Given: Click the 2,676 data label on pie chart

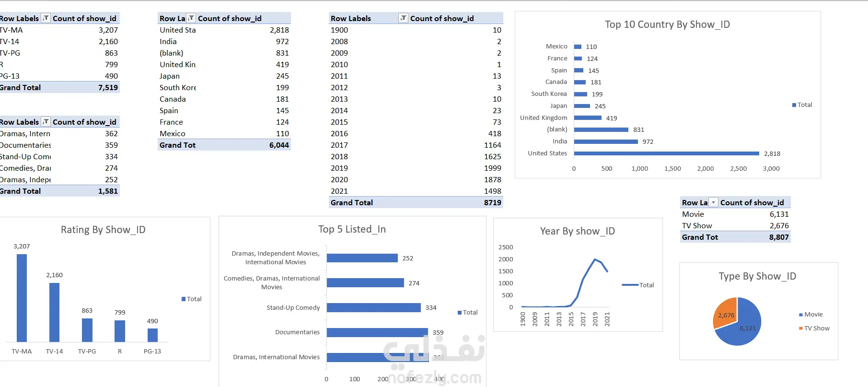Looking at the screenshot, I should tap(726, 316).
